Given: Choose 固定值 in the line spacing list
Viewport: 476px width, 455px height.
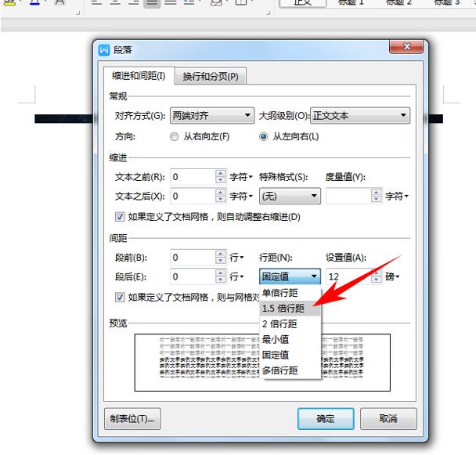Looking at the screenshot, I should (x=290, y=355).
